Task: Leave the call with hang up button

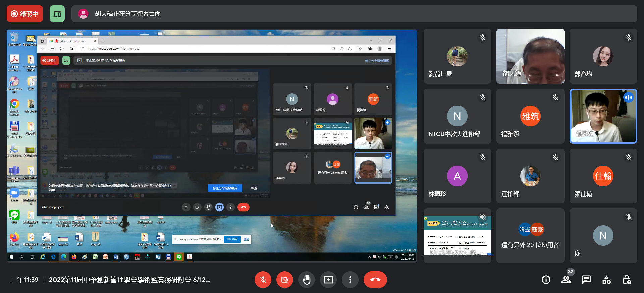Action: pos(375,280)
